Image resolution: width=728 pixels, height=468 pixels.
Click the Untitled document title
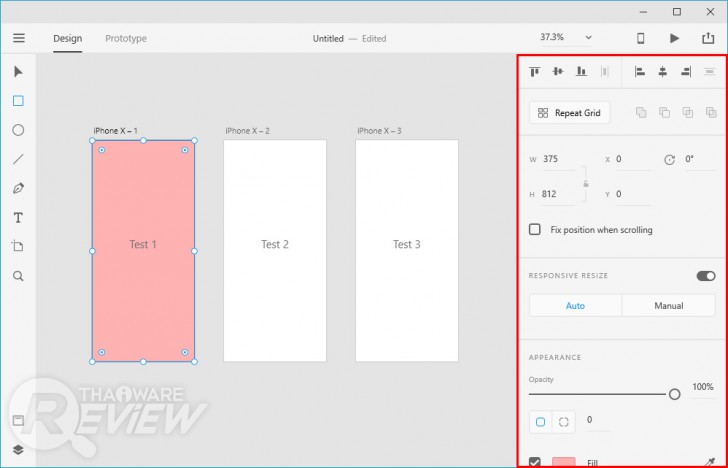coord(328,39)
